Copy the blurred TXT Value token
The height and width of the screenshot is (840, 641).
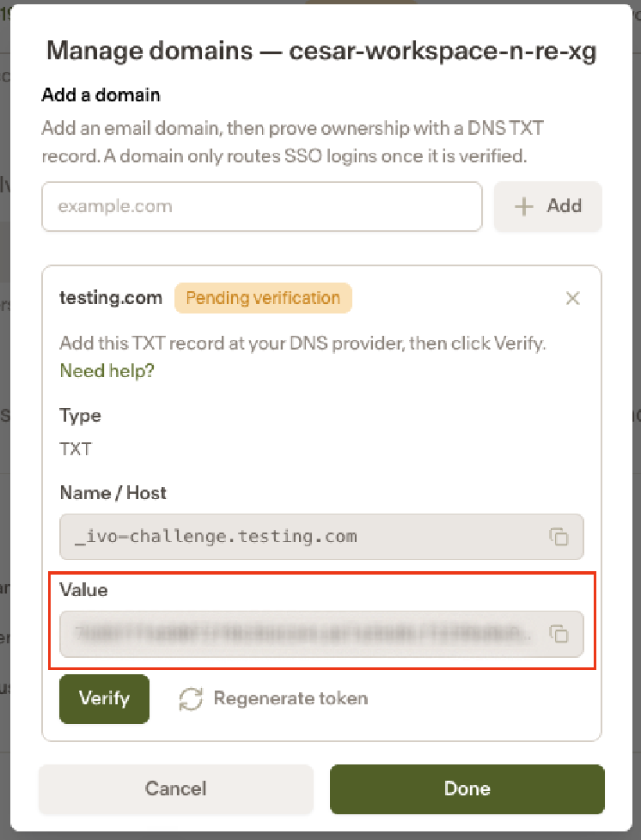(559, 634)
